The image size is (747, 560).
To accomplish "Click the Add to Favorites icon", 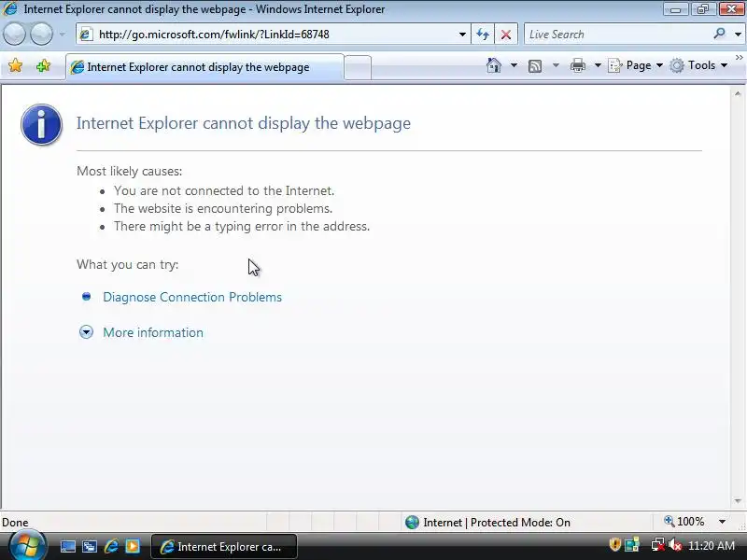I will (43, 65).
